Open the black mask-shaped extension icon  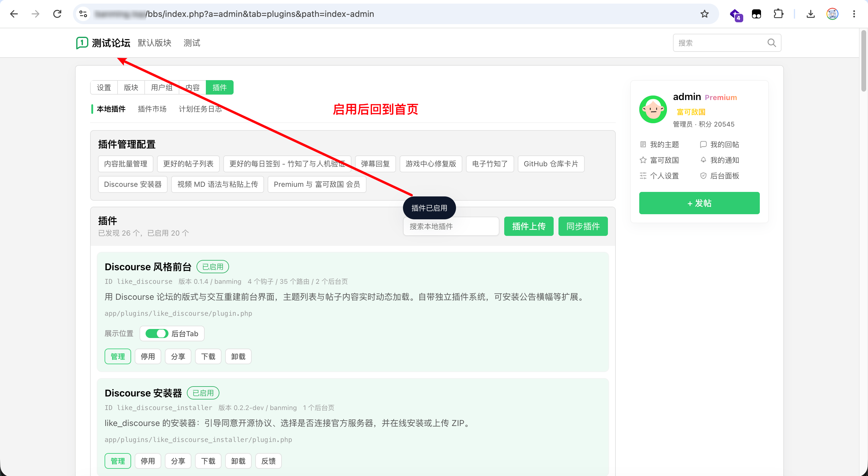pyautogui.click(x=756, y=14)
